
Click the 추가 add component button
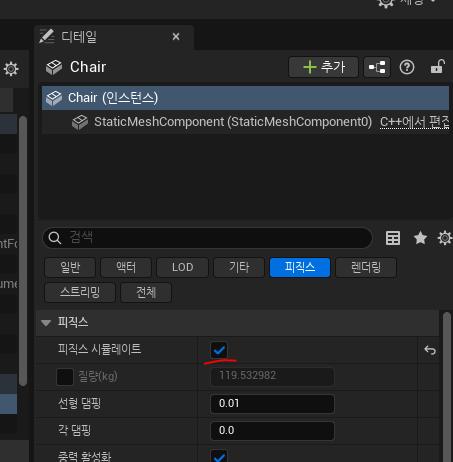tap(323, 67)
